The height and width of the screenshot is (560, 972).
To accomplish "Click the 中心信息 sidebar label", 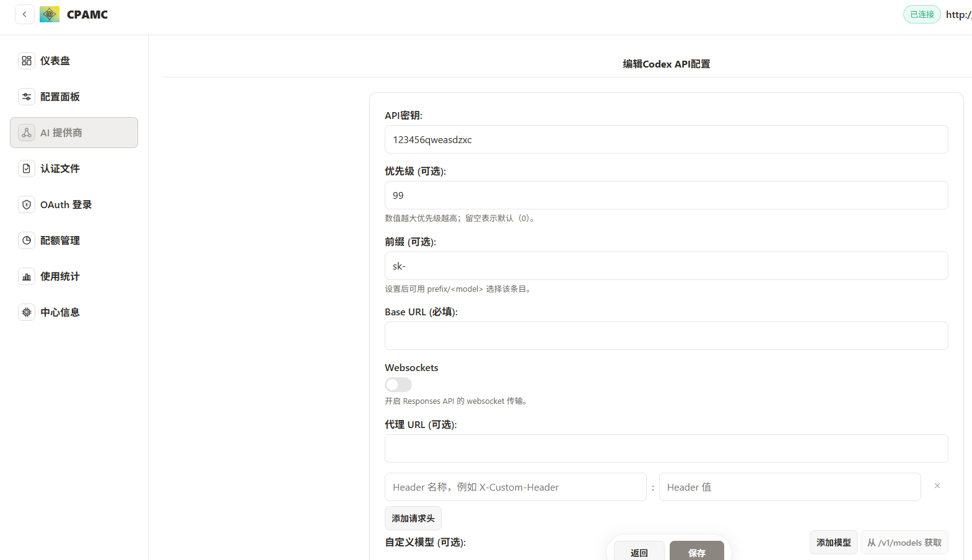I will [x=60, y=312].
